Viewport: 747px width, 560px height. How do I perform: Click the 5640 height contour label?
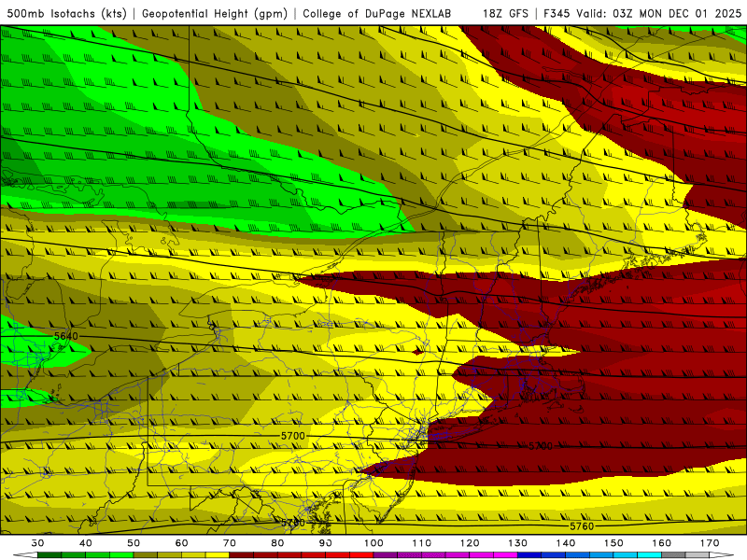pyautogui.click(x=65, y=336)
